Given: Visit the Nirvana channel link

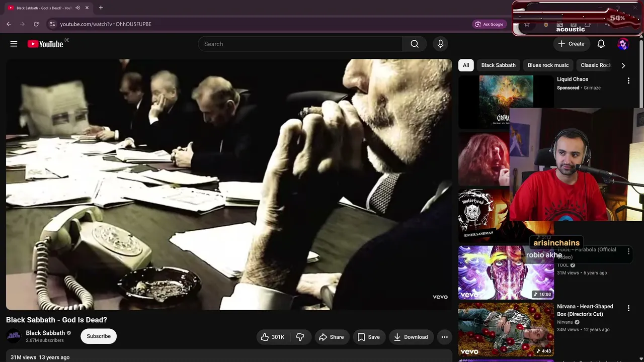Looking at the screenshot, I should coord(565,322).
